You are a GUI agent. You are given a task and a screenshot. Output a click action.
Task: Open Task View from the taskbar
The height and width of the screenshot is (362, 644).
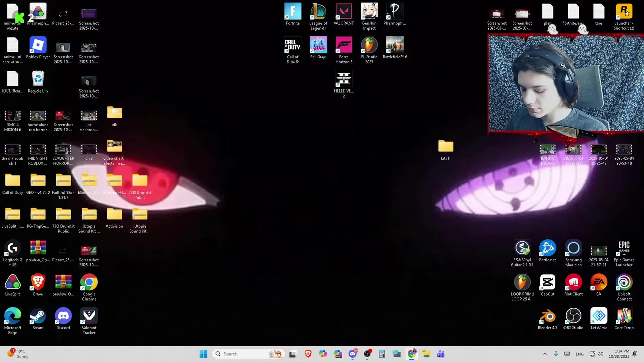point(293,354)
